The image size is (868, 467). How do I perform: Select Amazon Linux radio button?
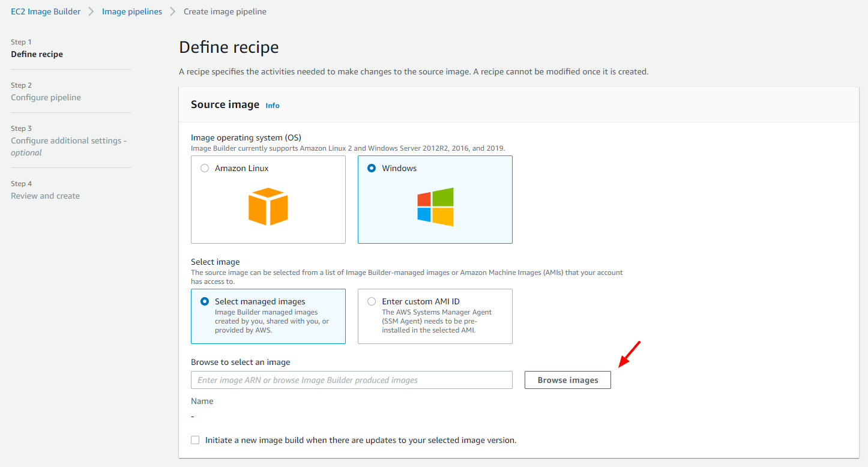click(205, 168)
